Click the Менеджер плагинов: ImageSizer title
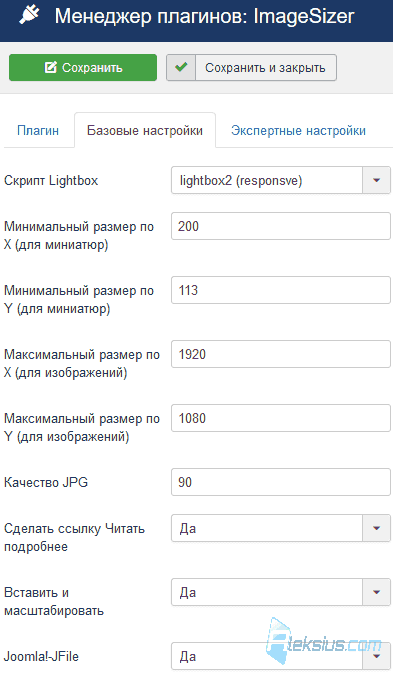The width and height of the screenshot is (393, 675). tap(204, 16)
